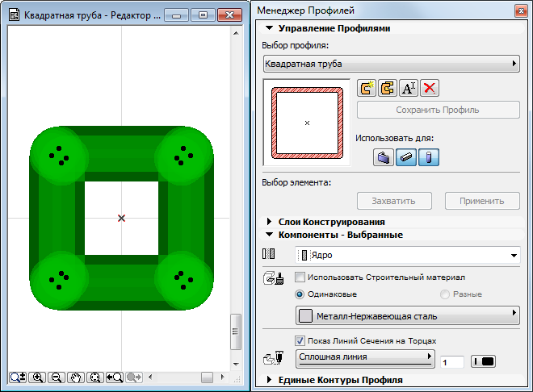Open the pen color picker

tap(483, 362)
